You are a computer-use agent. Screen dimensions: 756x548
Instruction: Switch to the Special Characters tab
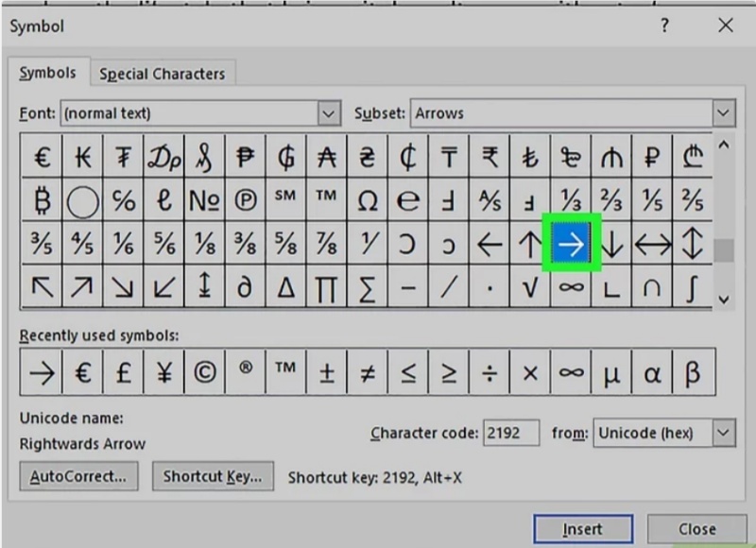click(162, 74)
